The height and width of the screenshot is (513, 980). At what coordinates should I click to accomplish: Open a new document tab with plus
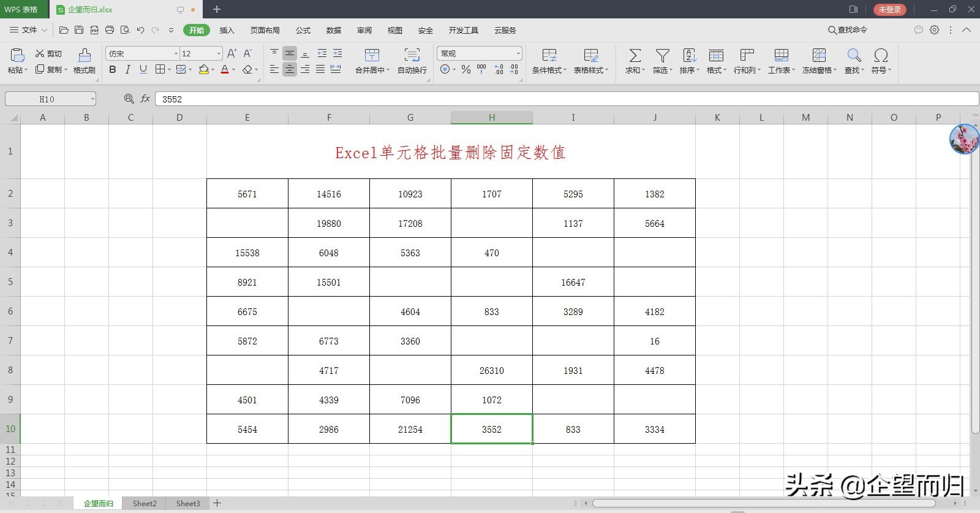click(x=217, y=9)
